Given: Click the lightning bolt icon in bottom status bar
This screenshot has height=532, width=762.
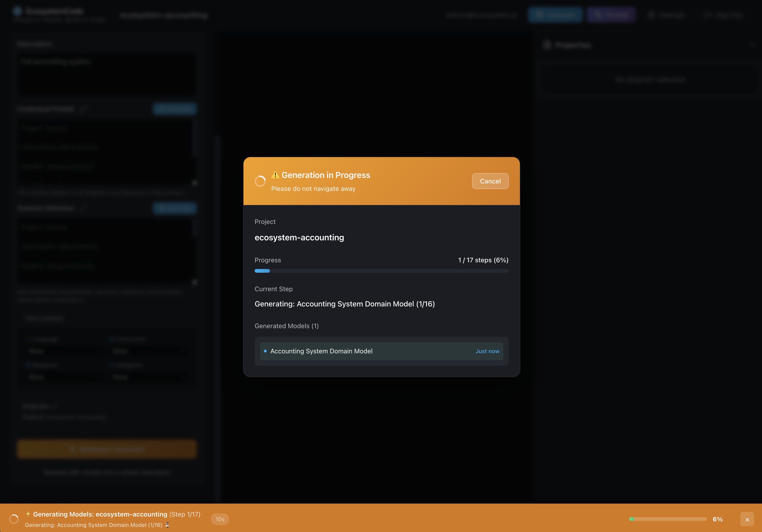Looking at the screenshot, I should [x=28, y=514].
